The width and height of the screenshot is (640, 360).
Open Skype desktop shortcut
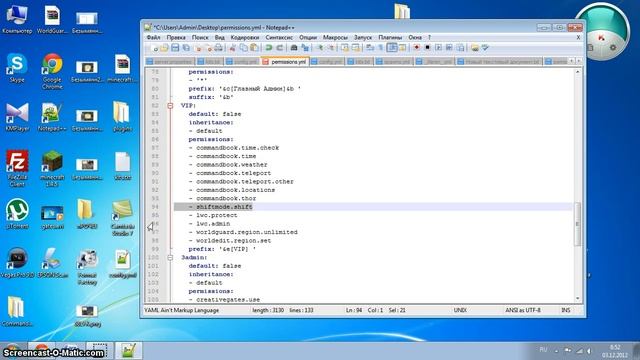pyautogui.click(x=17, y=68)
